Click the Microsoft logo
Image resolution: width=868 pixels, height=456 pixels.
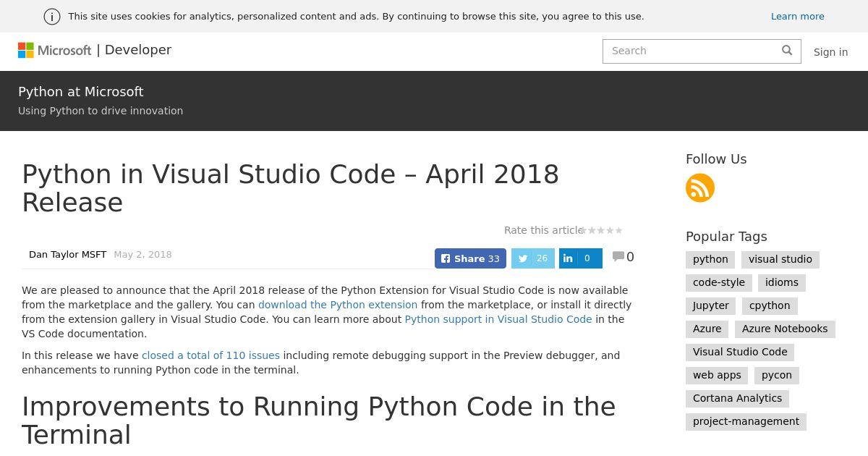click(54, 50)
